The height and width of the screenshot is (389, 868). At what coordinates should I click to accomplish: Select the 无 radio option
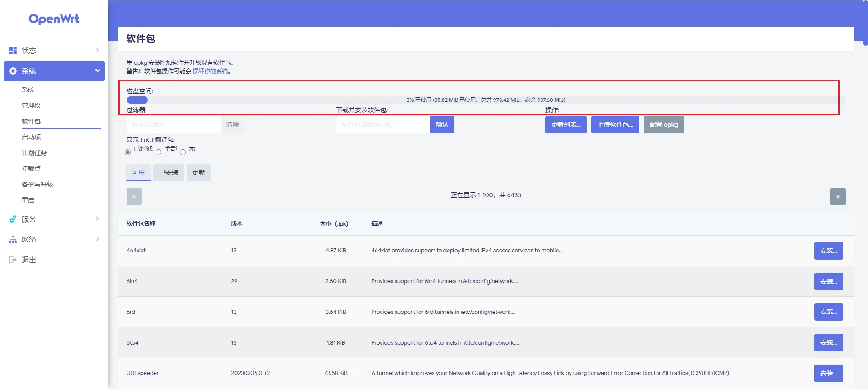pyautogui.click(x=183, y=152)
